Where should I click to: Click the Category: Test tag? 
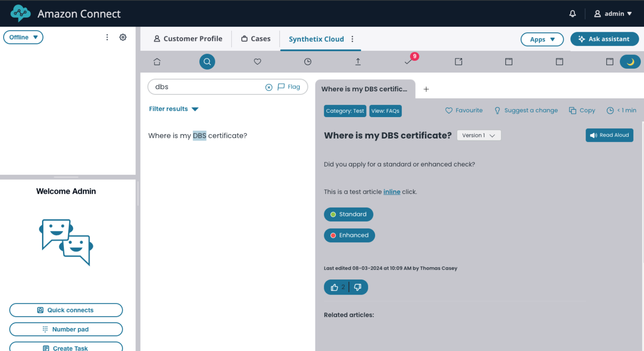point(345,111)
